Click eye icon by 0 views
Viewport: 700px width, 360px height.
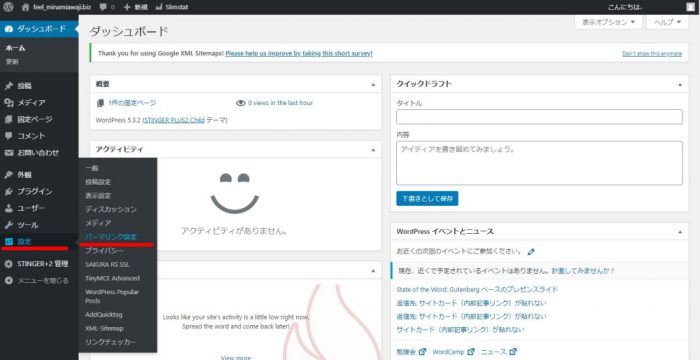[x=241, y=103]
